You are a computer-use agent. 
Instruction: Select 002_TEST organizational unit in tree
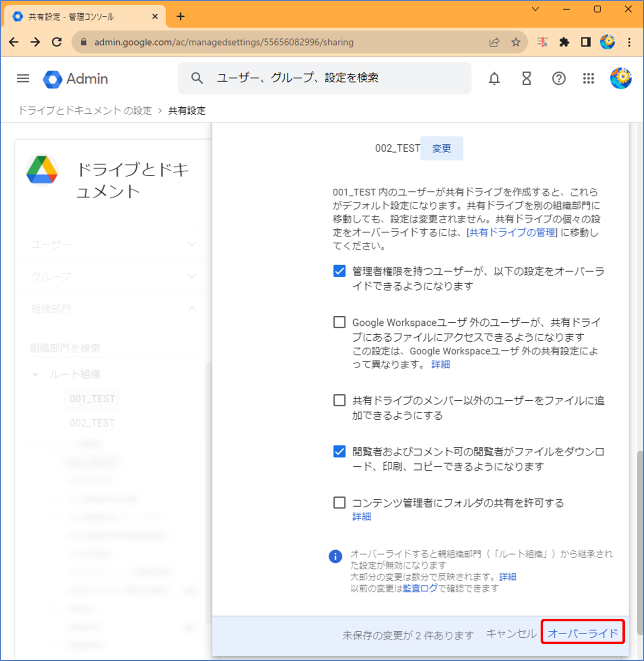coord(92,423)
